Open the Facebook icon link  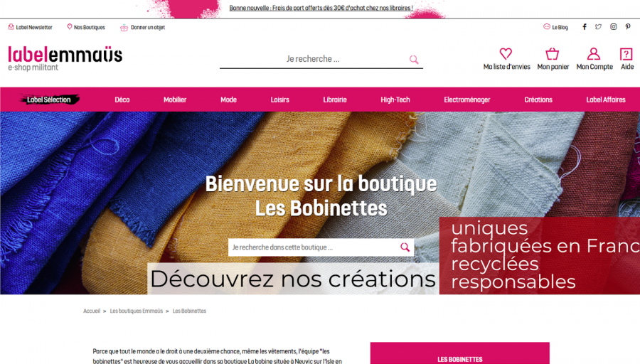coord(585,27)
